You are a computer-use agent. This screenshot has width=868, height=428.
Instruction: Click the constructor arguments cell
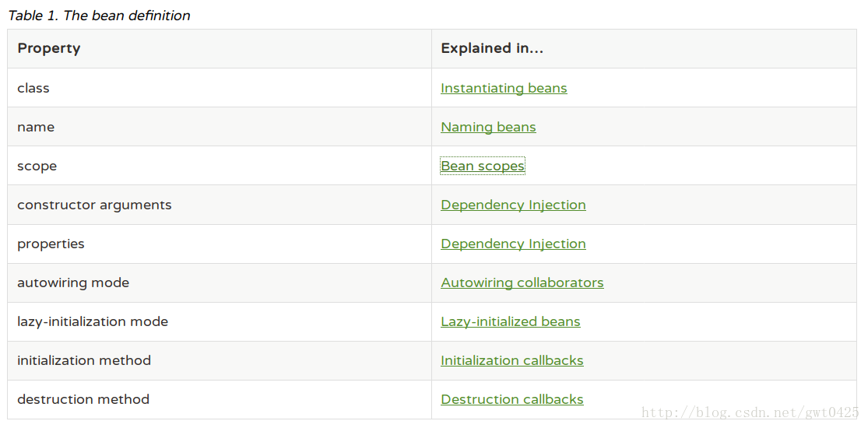click(x=220, y=205)
